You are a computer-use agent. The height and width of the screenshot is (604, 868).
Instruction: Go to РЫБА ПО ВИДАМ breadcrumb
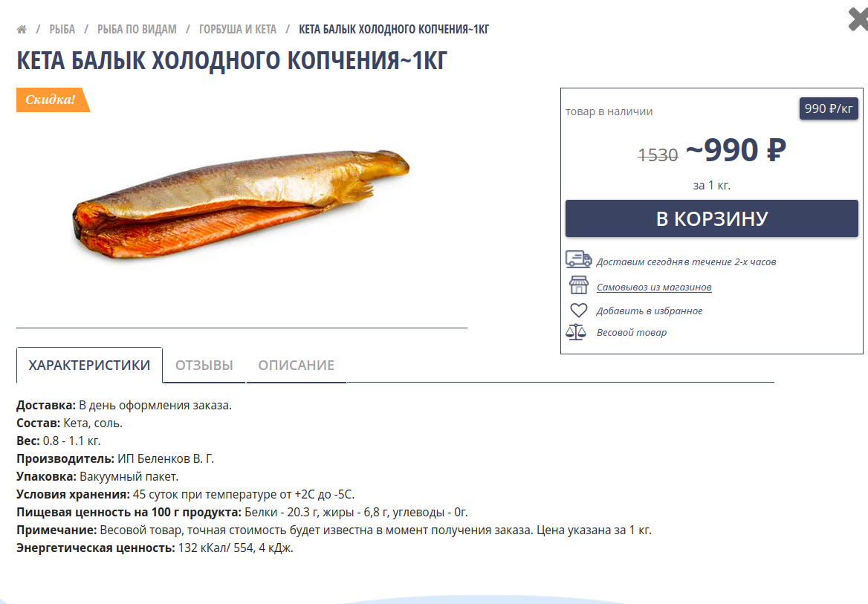[137, 29]
